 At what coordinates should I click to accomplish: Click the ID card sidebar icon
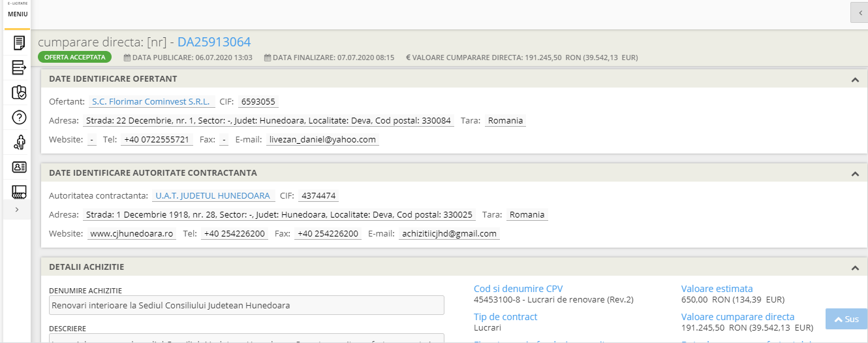(19, 167)
